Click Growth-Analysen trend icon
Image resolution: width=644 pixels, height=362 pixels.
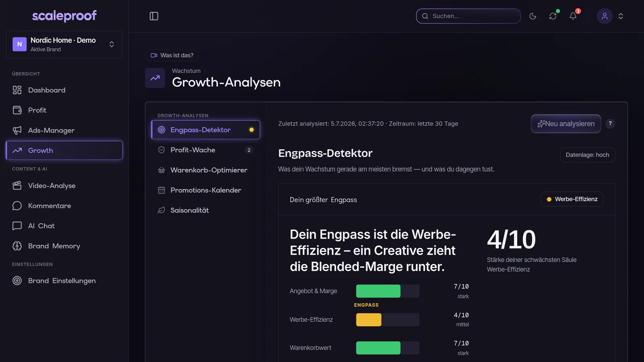coord(155,78)
